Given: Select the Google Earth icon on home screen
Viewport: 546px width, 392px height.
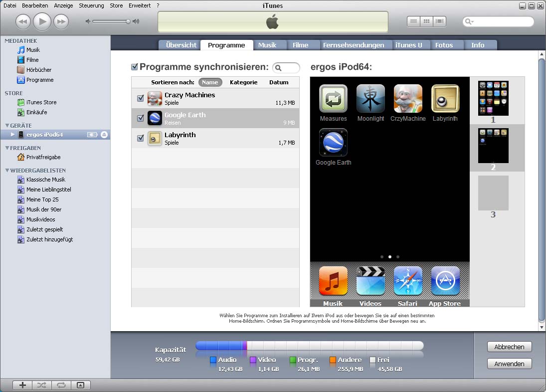Looking at the screenshot, I should (x=333, y=143).
